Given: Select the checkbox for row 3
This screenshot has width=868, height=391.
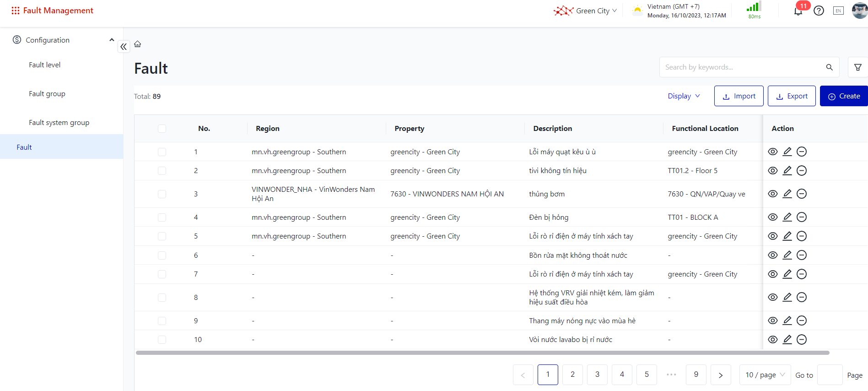Looking at the screenshot, I should pyautogui.click(x=162, y=194).
